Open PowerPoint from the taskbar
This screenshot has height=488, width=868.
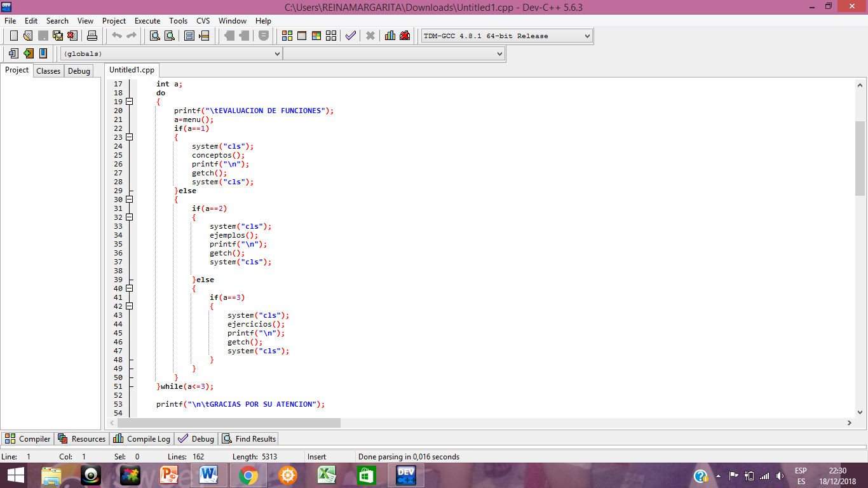169,475
